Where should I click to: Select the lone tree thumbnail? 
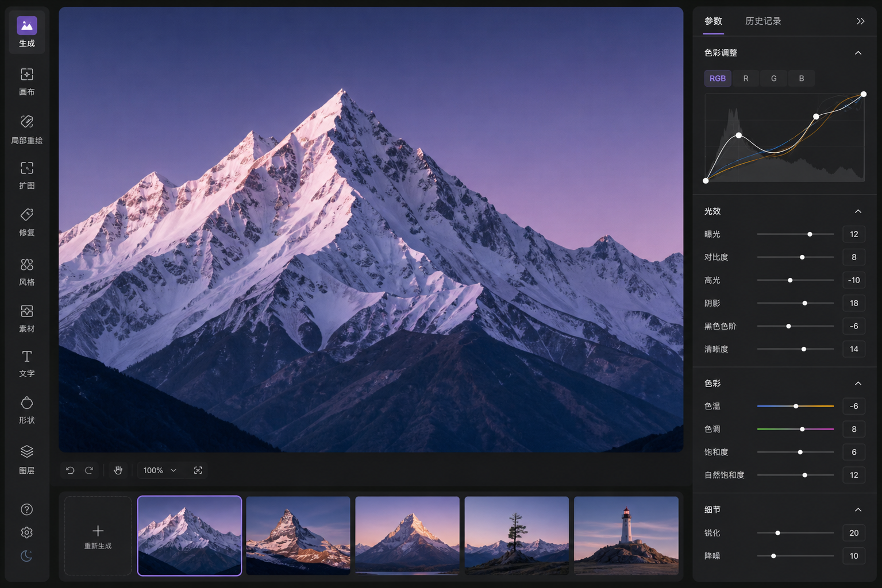pos(517,536)
